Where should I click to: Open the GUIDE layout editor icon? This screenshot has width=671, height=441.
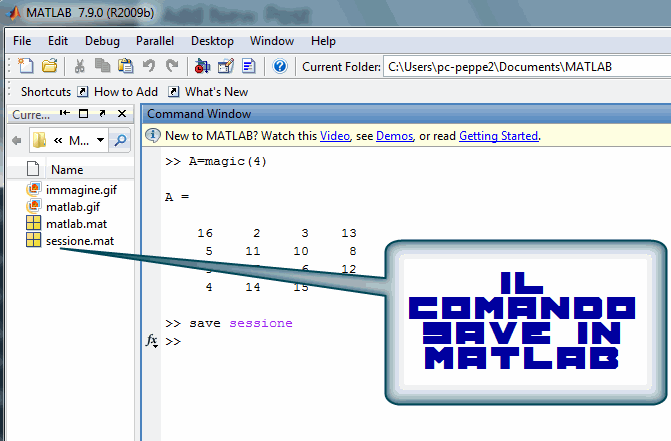(226, 66)
